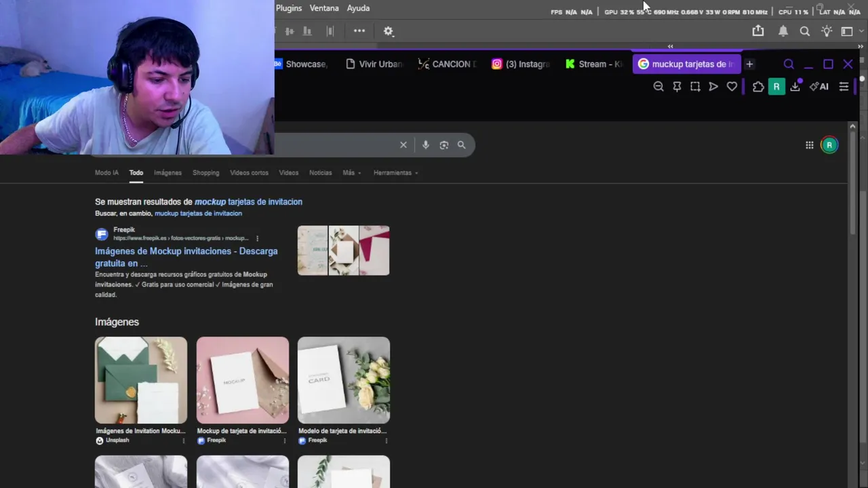Open the green envelope invitation image
The image size is (868, 488).
coord(141,380)
